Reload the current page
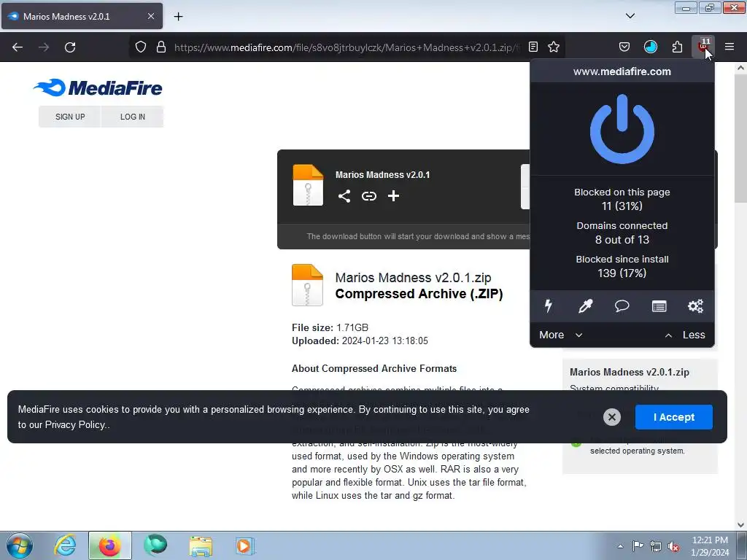Screen dimensions: 747x560 click(70, 47)
